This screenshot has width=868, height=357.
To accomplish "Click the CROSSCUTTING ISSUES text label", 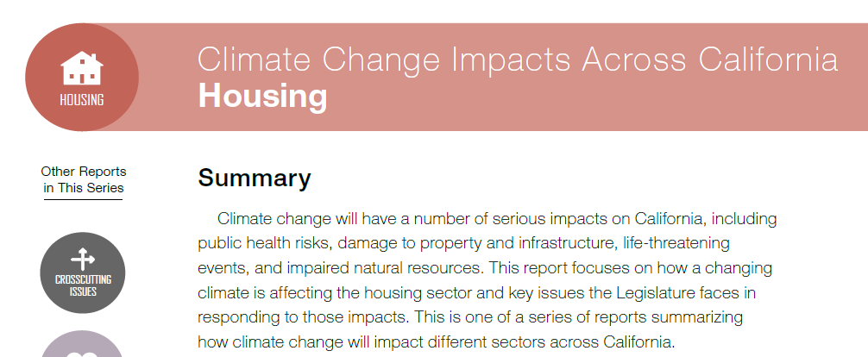I will coord(83,285).
